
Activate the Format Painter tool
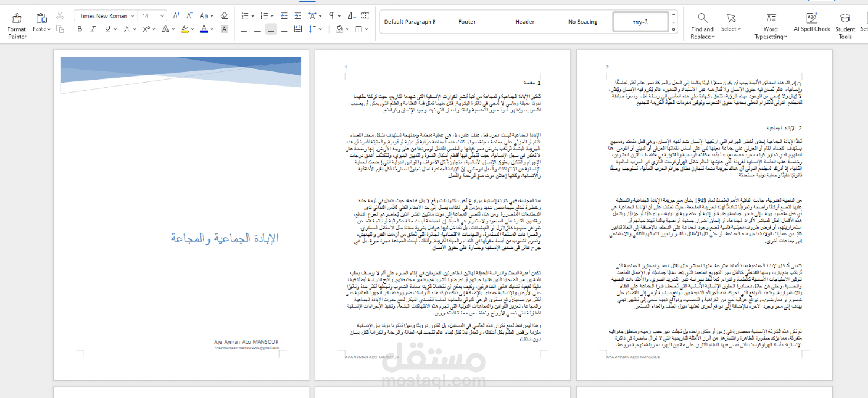pos(17,24)
